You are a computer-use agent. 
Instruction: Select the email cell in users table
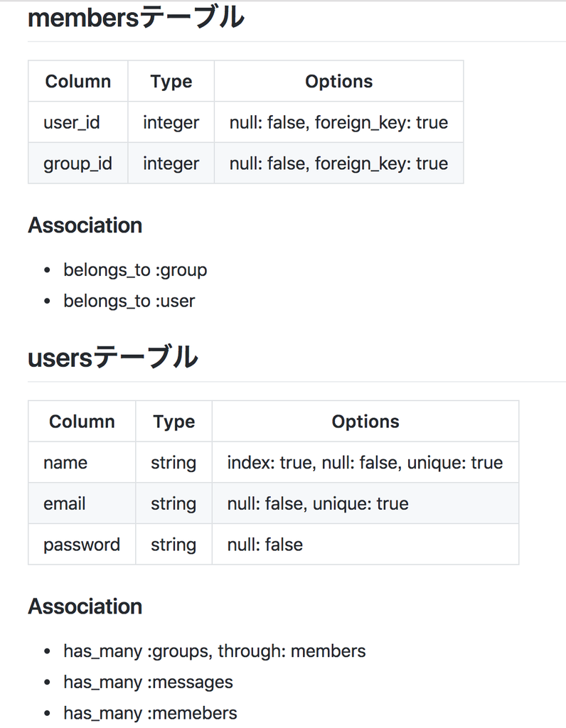pyautogui.click(x=82, y=503)
